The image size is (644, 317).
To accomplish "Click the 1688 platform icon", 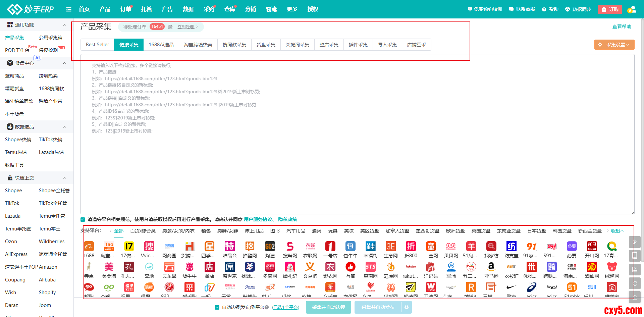I will pyautogui.click(x=89, y=247).
